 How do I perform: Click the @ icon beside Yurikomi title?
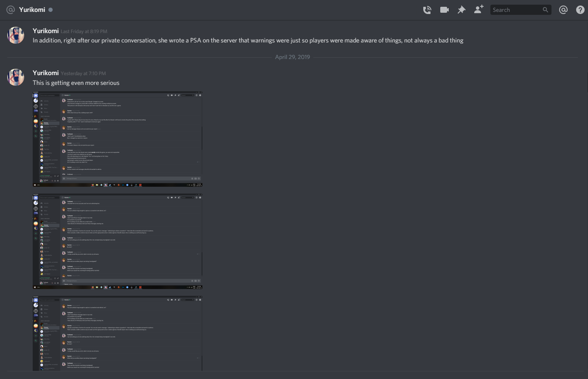pos(10,9)
